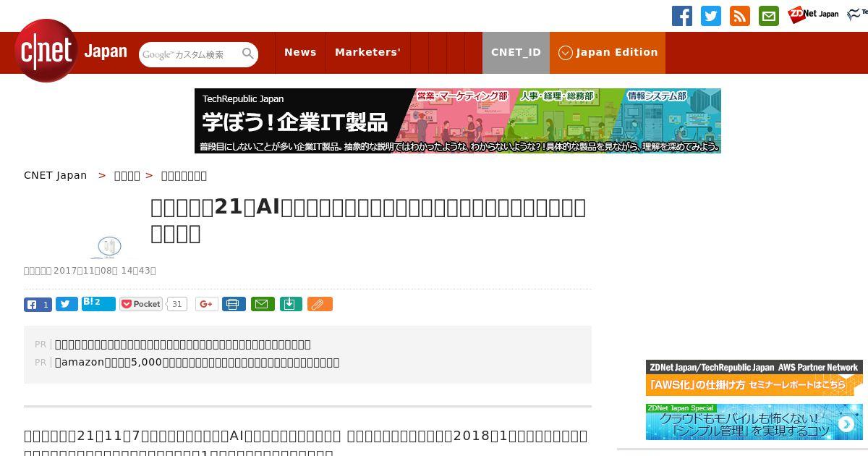Screen dimensions: 868x456
Task: Open the TechRepublic Japan banner ad
Action: pyautogui.click(x=458, y=121)
